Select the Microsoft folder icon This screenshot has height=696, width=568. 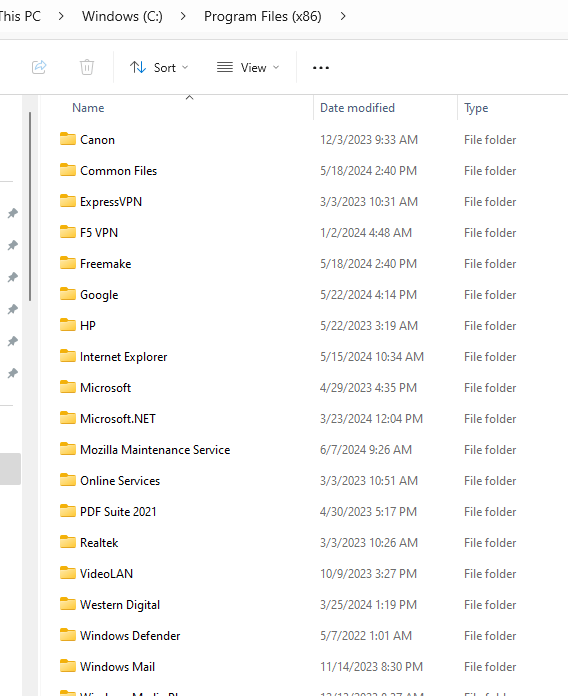point(68,387)
